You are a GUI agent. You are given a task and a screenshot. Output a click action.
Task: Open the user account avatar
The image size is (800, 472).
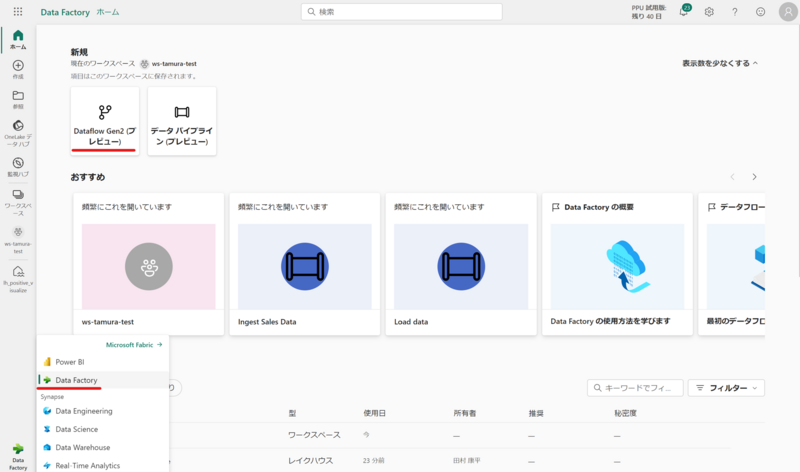(788, 12)
